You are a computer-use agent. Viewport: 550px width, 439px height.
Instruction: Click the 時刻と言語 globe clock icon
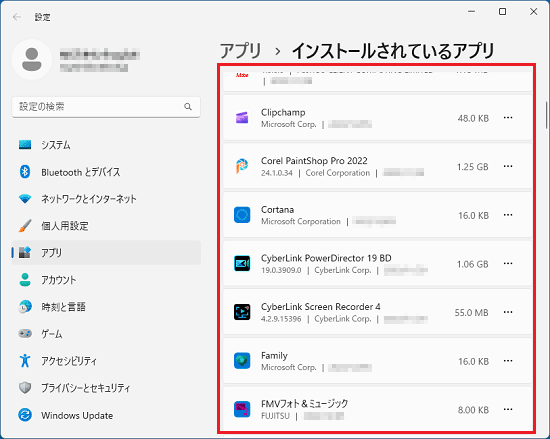25,307
